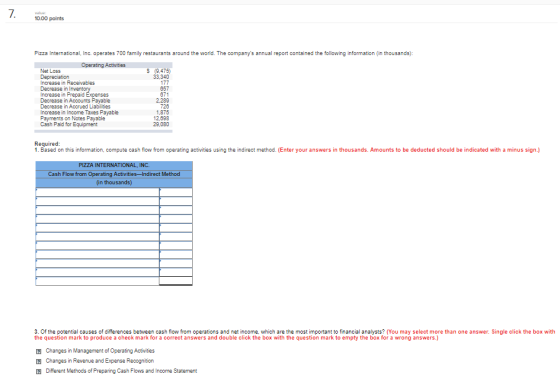Check Changes in Revenue and Expense Recognition box
560x381 pixels.
point(39,361)
